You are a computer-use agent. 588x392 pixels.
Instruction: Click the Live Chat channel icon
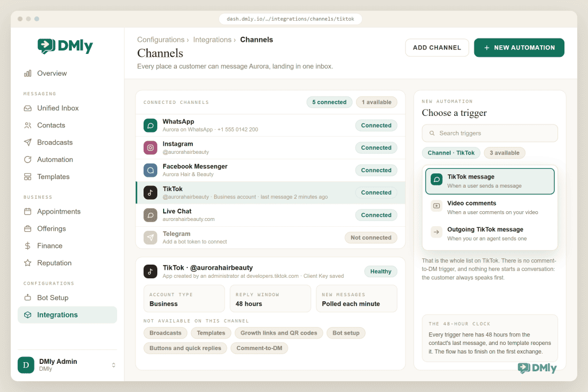pyautogui.click(x=150, y=215)
